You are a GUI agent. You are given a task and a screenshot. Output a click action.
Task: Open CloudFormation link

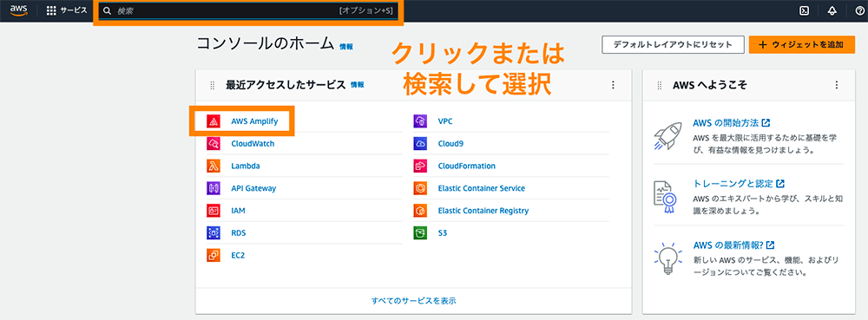(x=467, y=166)
